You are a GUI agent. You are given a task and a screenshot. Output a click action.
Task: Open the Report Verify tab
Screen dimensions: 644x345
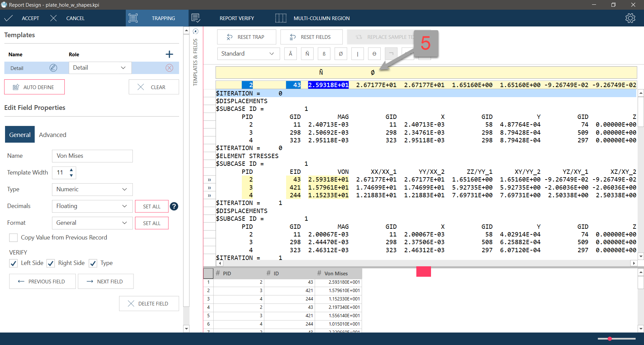tap(236, 18)
